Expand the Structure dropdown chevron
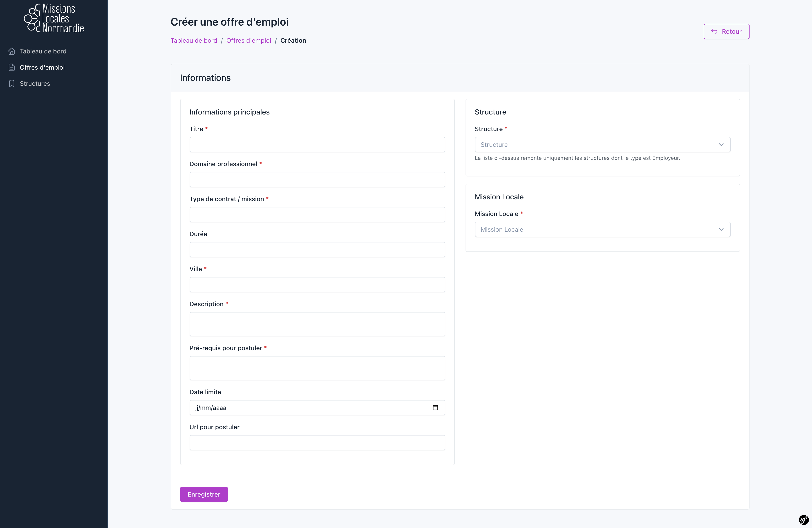 [x=721, y=145]
